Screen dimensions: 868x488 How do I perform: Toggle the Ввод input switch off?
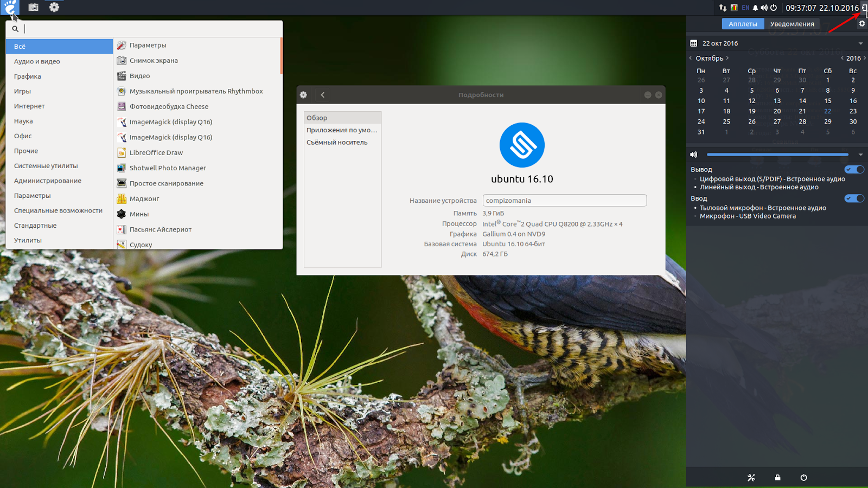[854, 198]
